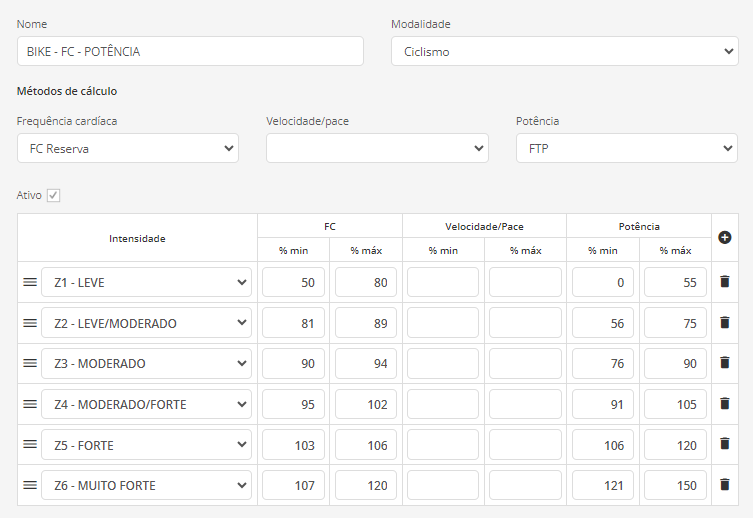753x518 pixels.
Task: Click drag handle of Z5 - FORTE row
Action: 30,444
